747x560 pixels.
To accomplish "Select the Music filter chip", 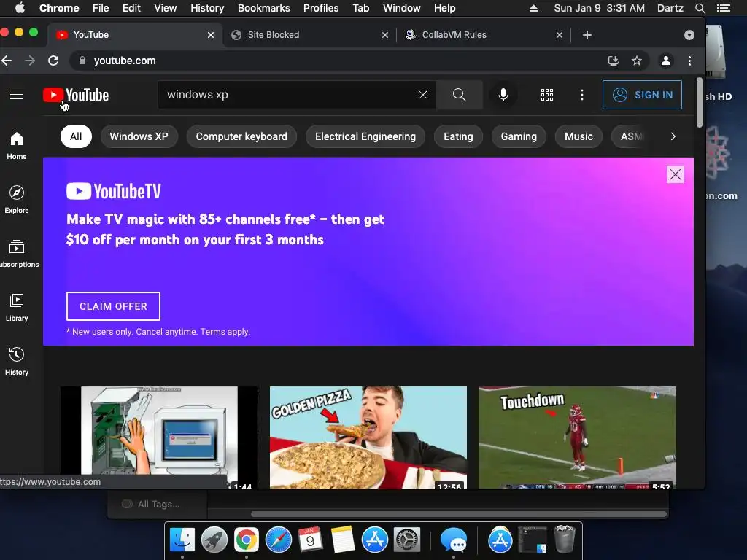I will point(578,136).
